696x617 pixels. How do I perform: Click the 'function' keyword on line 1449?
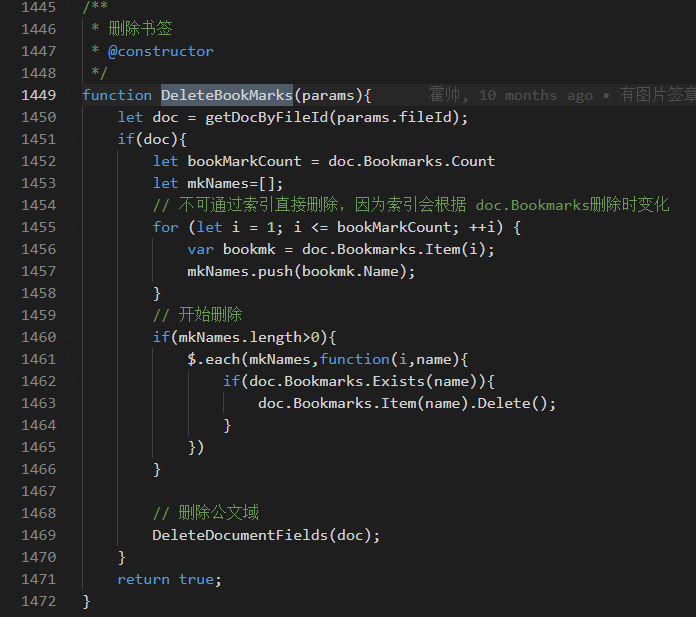pyautogui.click(x=117, y=95)
